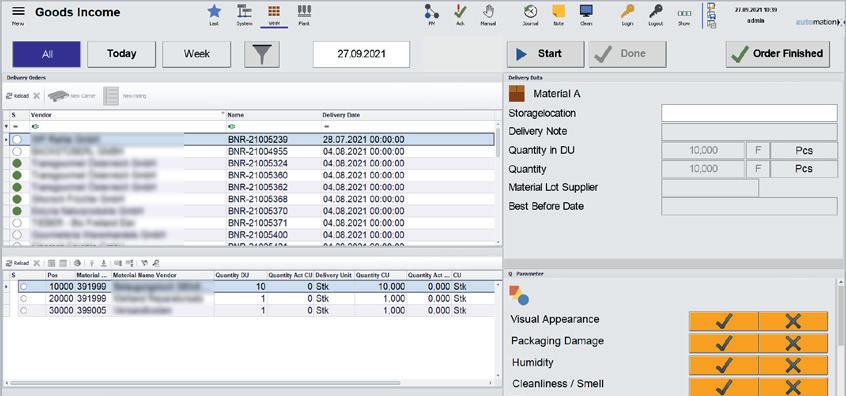Select status circle for BNR-21005239

coord(17,140)
